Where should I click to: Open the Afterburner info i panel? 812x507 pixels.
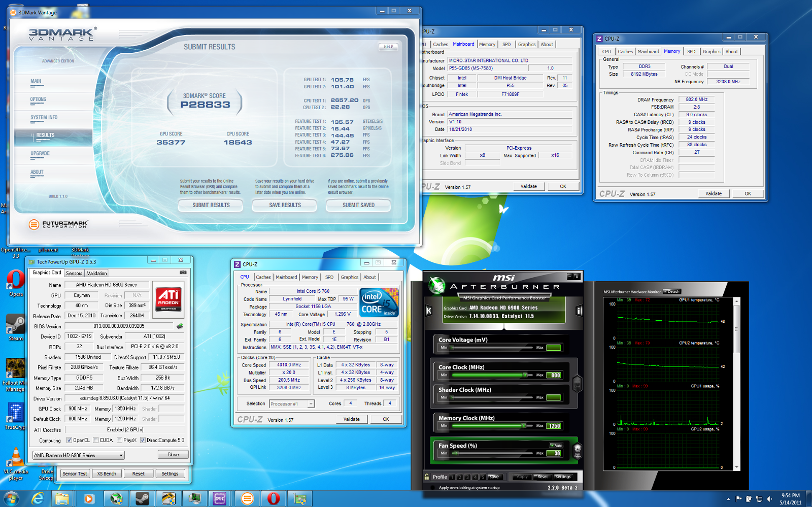coord(579,311)
